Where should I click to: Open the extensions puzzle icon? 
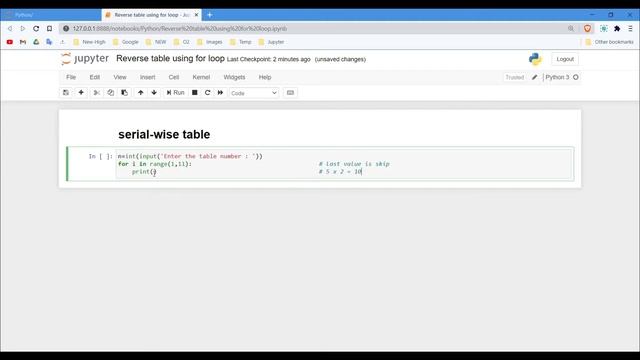pyautogui.click(x=617, y=29)
